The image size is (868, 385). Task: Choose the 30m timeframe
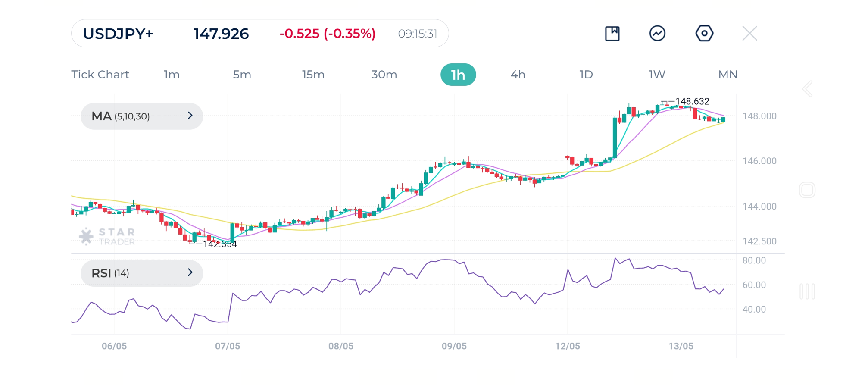coord(384,75)
